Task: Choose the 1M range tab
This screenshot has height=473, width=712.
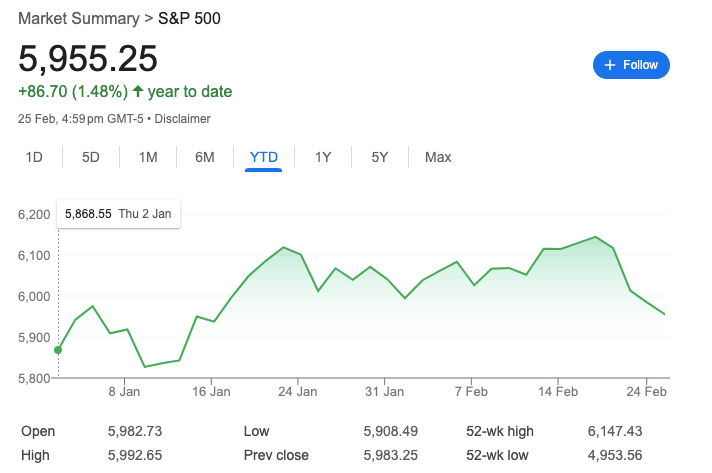Action: [148, 157]
